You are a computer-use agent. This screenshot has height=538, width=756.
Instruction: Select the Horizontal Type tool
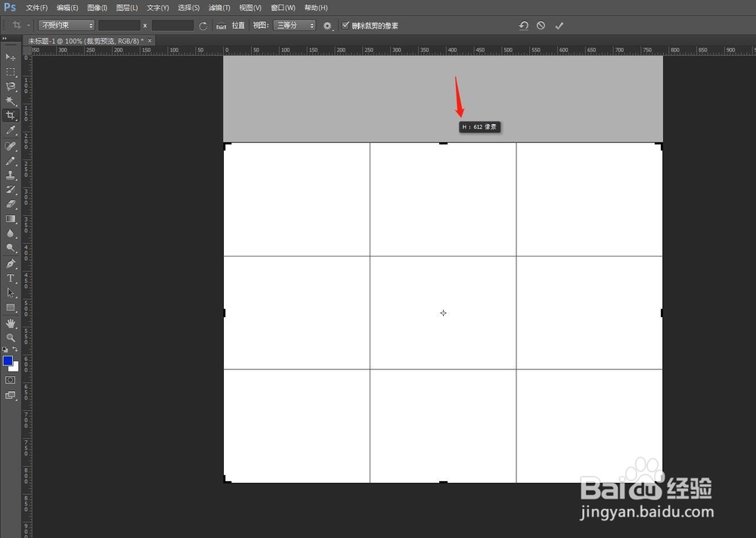pyautogui.click(x=10, y=278)
